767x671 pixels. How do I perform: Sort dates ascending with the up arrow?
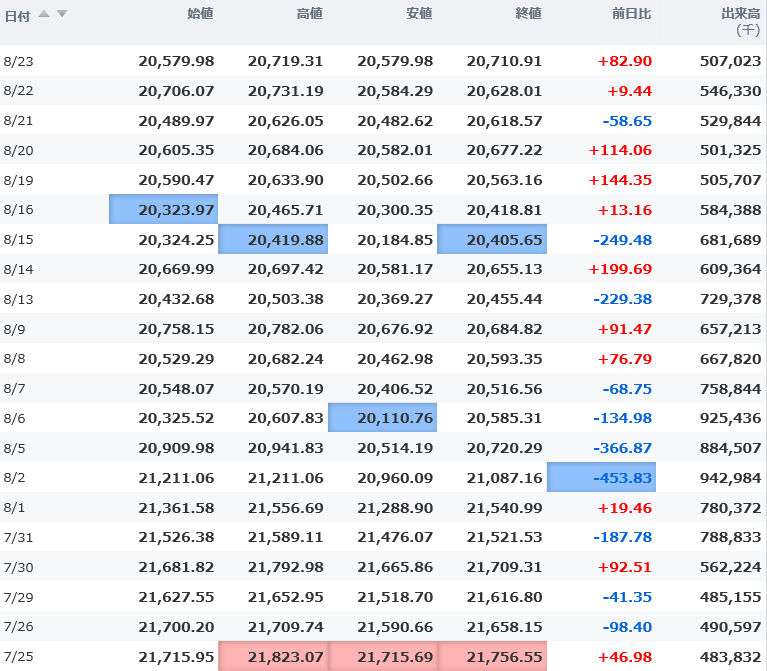(45, 14)
